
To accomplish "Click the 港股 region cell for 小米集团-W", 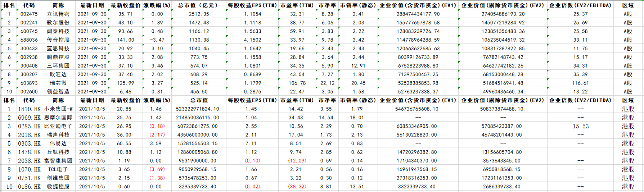I will pos(628,109).
